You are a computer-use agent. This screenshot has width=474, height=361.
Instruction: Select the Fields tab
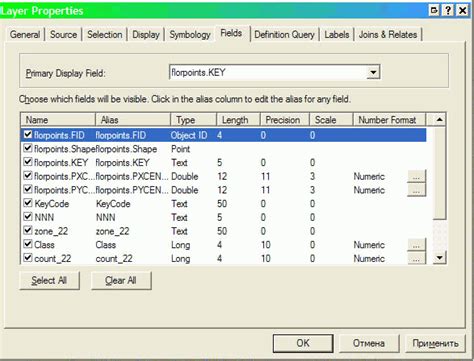[x=231, y=33]
